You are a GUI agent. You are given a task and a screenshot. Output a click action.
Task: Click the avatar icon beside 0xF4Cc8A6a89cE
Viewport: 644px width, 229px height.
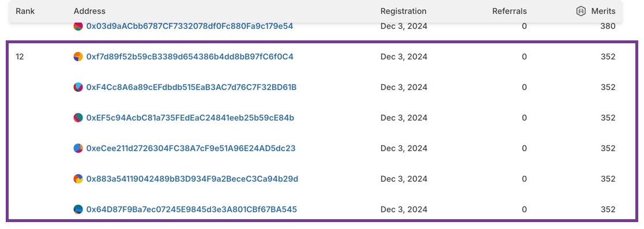(78, 87)
